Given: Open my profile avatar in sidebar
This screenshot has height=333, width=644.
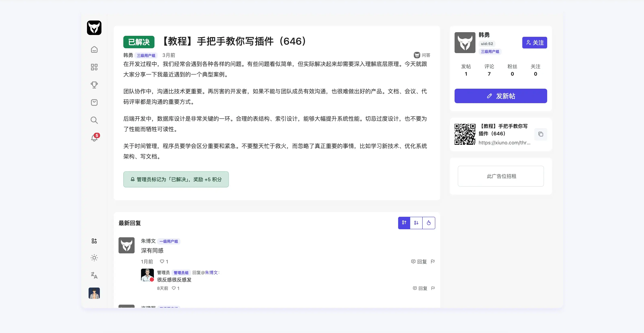Looking at the screenshot, I should click(x=94, y=293).
